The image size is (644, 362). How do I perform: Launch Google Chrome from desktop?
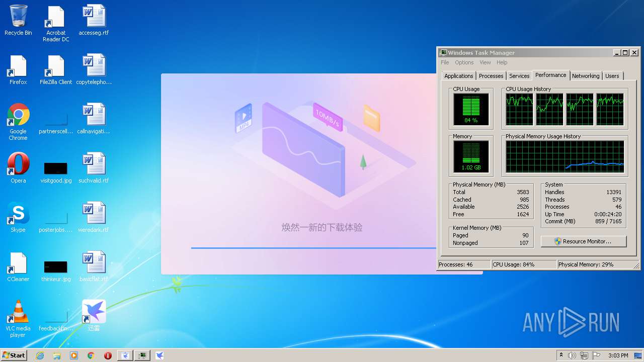[18, 122]
